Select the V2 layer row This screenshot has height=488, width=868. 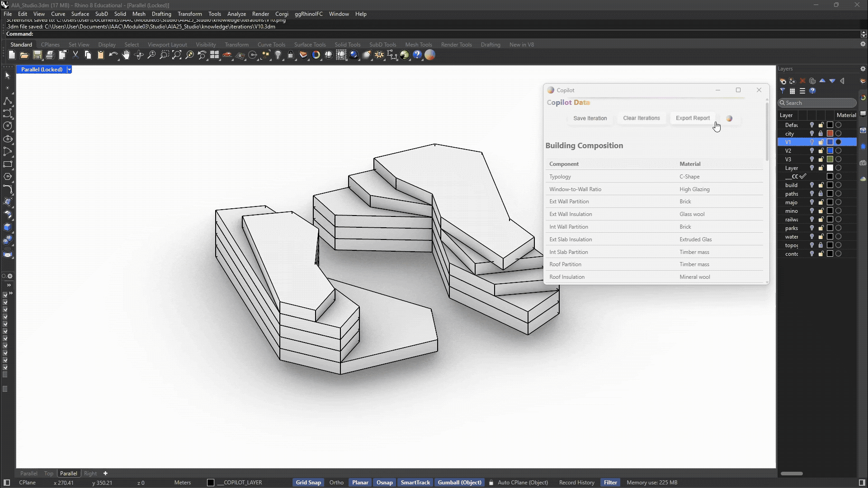(816, 151)
